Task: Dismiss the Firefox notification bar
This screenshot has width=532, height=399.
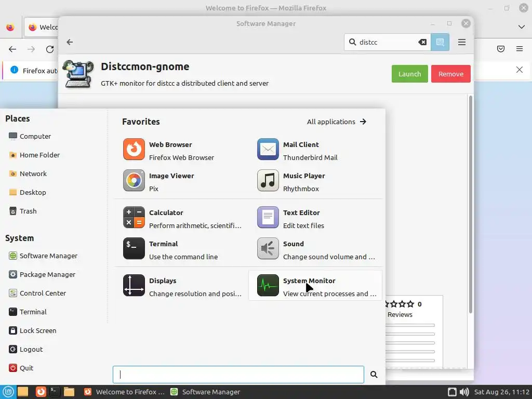Action: (x=520, y=70)
